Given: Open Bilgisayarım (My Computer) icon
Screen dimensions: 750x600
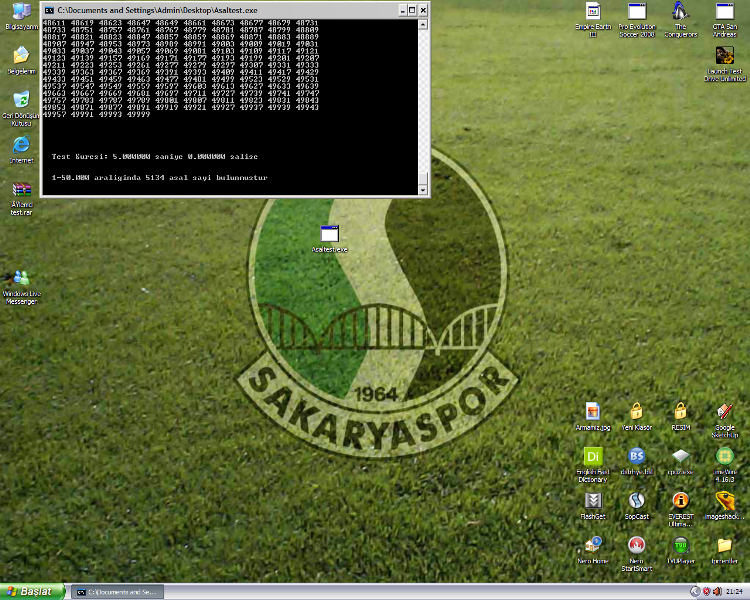Looking at the screenshot, I should (x=22, y=17).
